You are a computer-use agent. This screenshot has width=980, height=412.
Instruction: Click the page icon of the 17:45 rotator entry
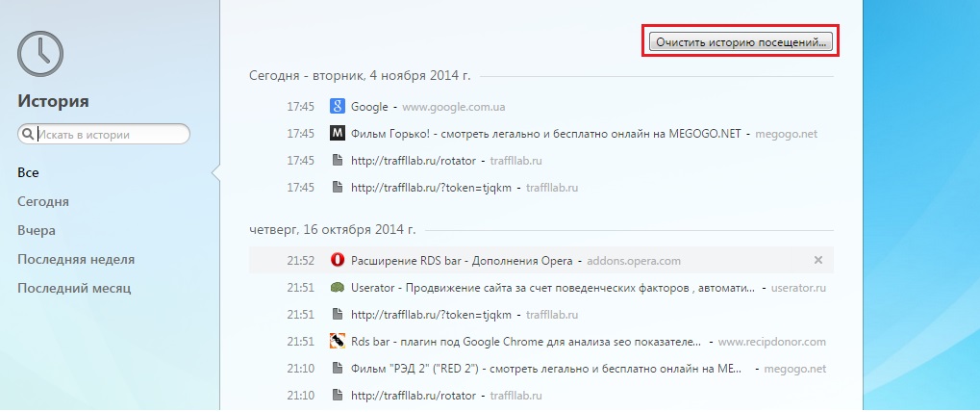click(x=338, y=161)
